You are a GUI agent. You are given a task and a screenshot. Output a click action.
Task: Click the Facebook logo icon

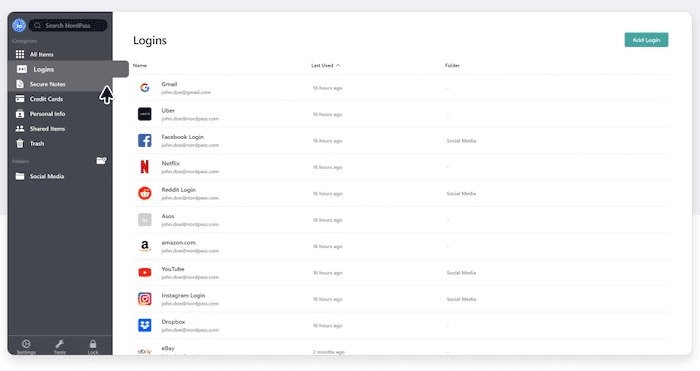[145, 141]
